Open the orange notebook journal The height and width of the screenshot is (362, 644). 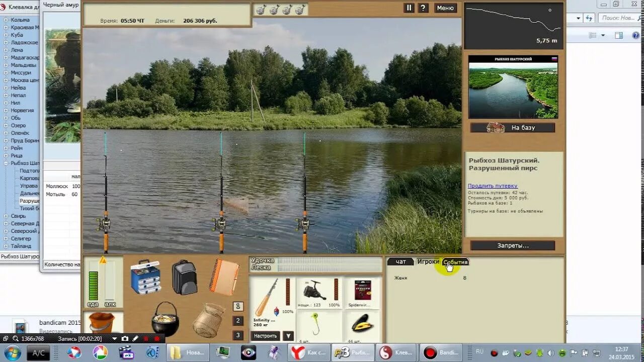pos(224,277)
